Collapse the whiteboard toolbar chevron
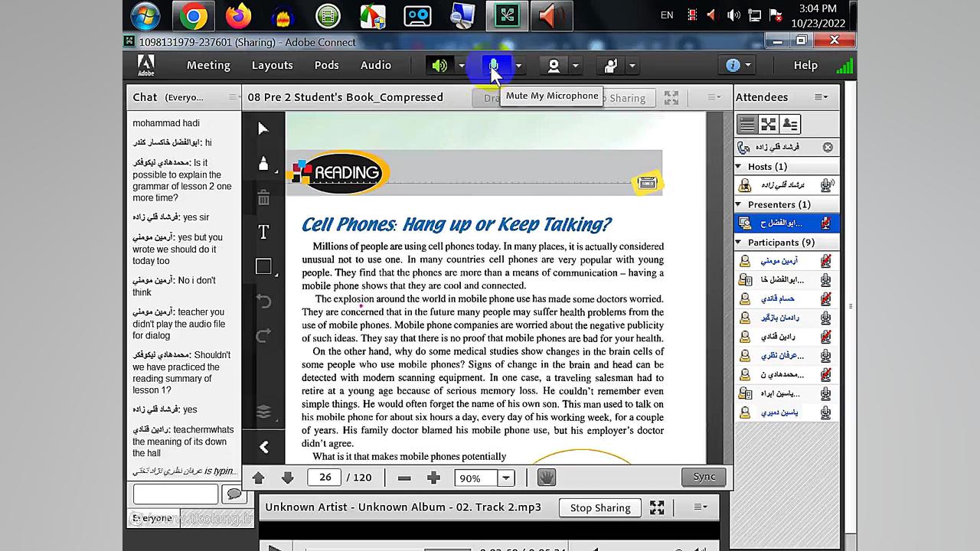 pyautogui.click(x=263, y=447)
